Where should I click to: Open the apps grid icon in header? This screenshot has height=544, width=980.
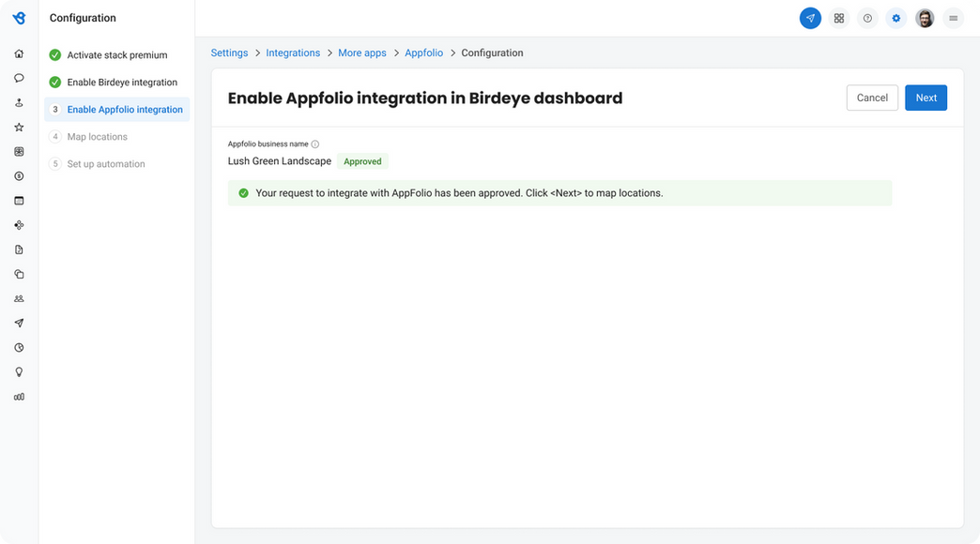pyautogui.click(x=839, y=18)
